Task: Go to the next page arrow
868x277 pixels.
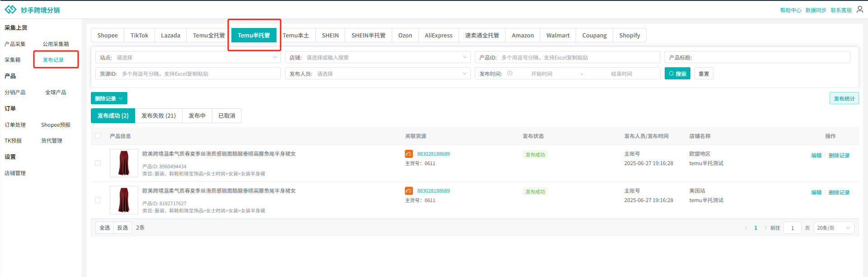Action: pos(765,228)
